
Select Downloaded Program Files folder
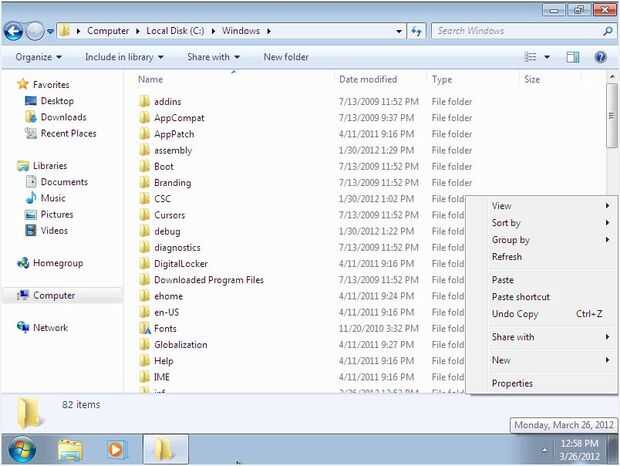click(x=209, y=280)
